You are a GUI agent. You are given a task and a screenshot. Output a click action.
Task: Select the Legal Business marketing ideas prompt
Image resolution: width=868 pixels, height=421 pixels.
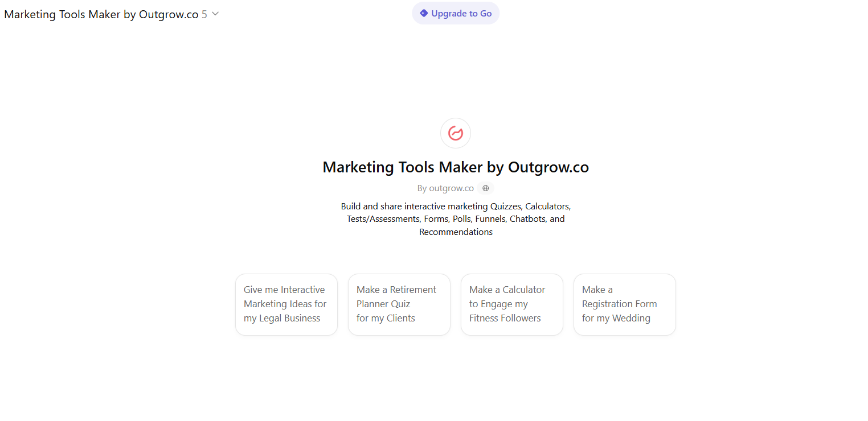point(286,304)
